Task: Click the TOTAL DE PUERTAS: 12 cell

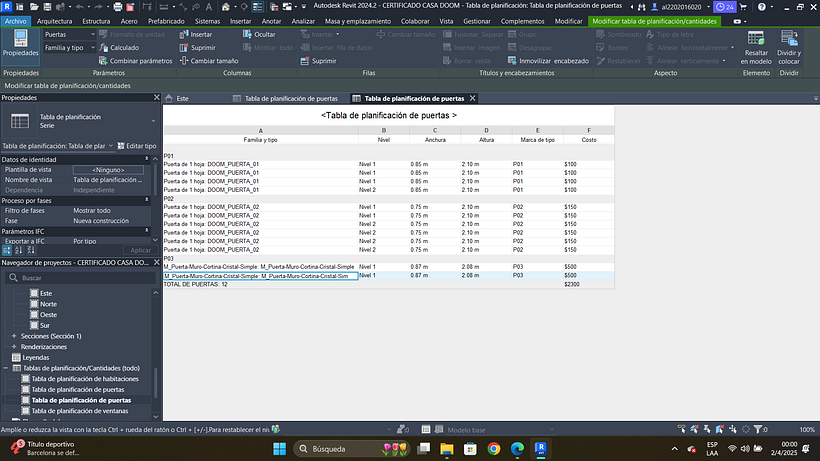Action: click(x=196, y=284)
